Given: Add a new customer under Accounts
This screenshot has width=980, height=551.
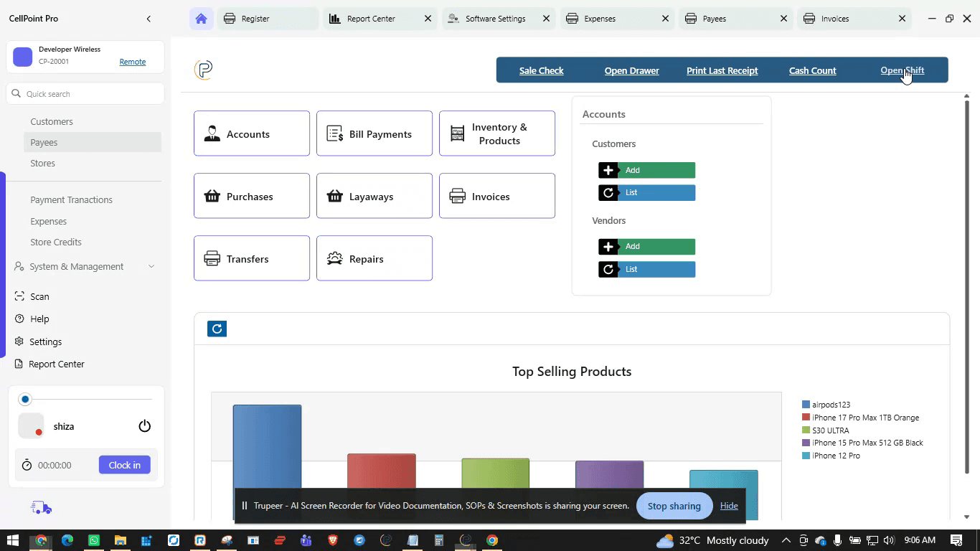Looking at the screenshot, I should coord(647,170).
